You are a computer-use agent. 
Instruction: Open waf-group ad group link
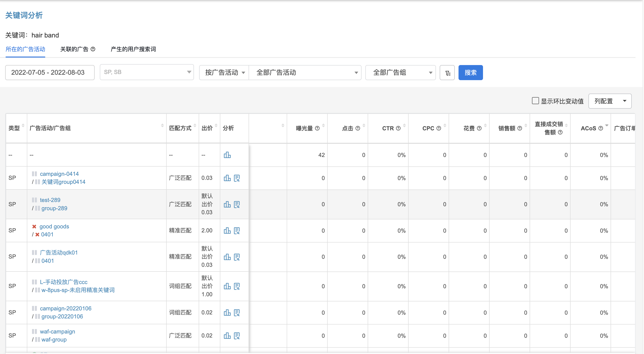point(54,339)
